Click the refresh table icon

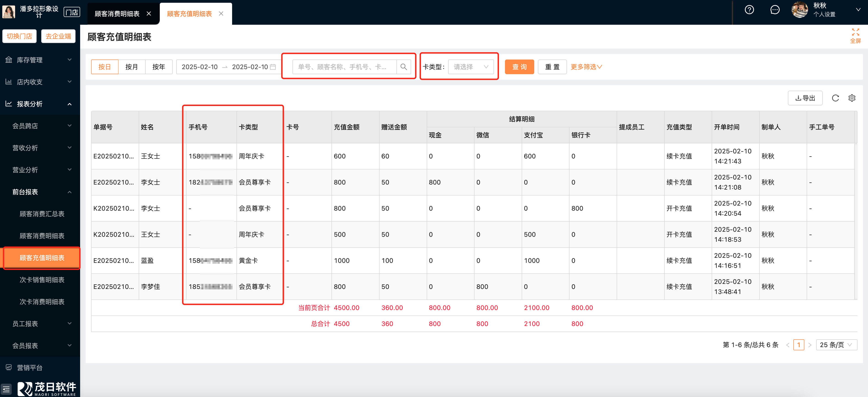835,98
